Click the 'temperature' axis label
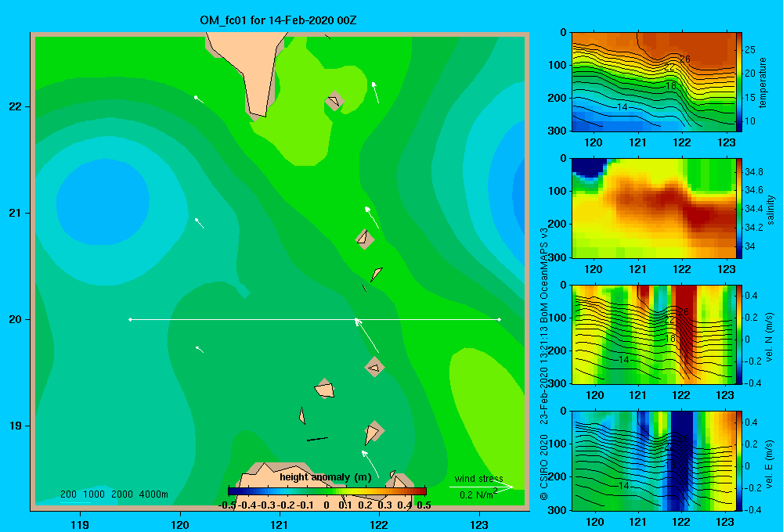783x532 pixels. tap(763, 82)
